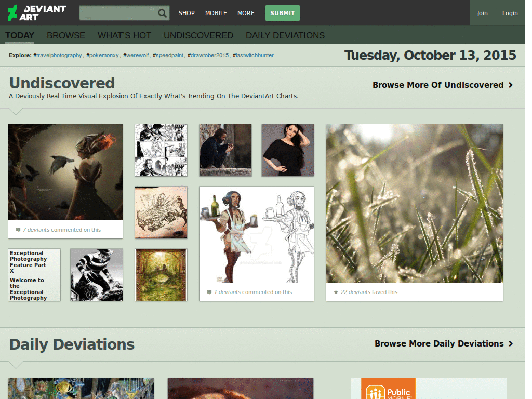Open the waitress character illustration
Image resolution: width=532 pixels, height=399 pixels.
pyautogui.click(x=257, y=234)
